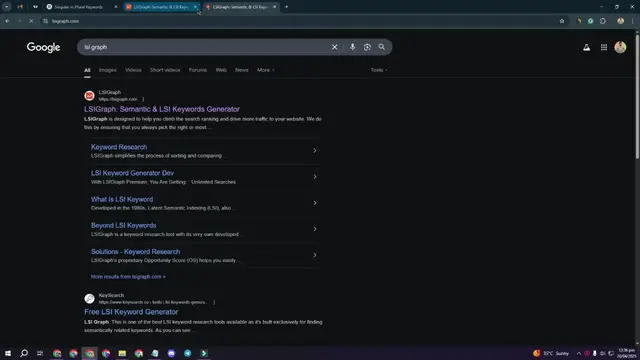Expand the More search filters dropdown
This screenshot has width=640, height=360.
coord(265,70)
